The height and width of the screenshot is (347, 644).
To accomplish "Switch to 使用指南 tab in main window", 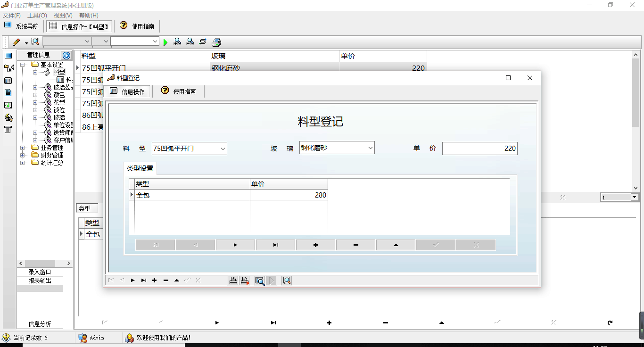I will [x=137, y=26].
